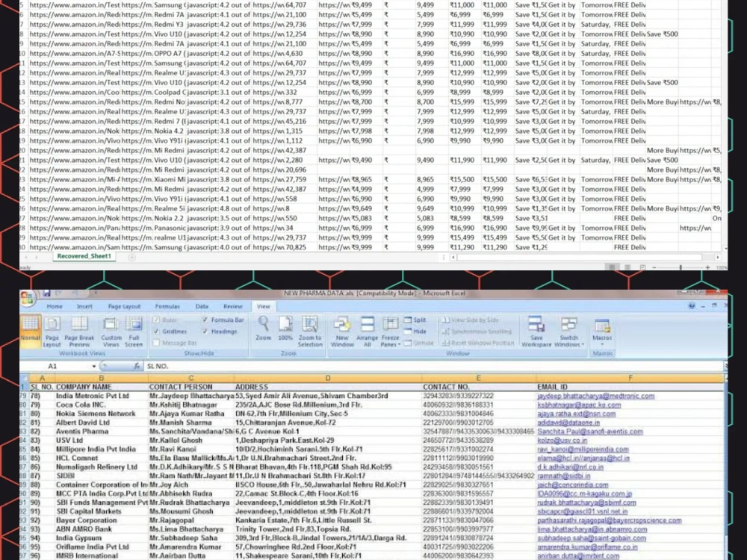
Task: Open the Macros dropdown
Action: 602,331
